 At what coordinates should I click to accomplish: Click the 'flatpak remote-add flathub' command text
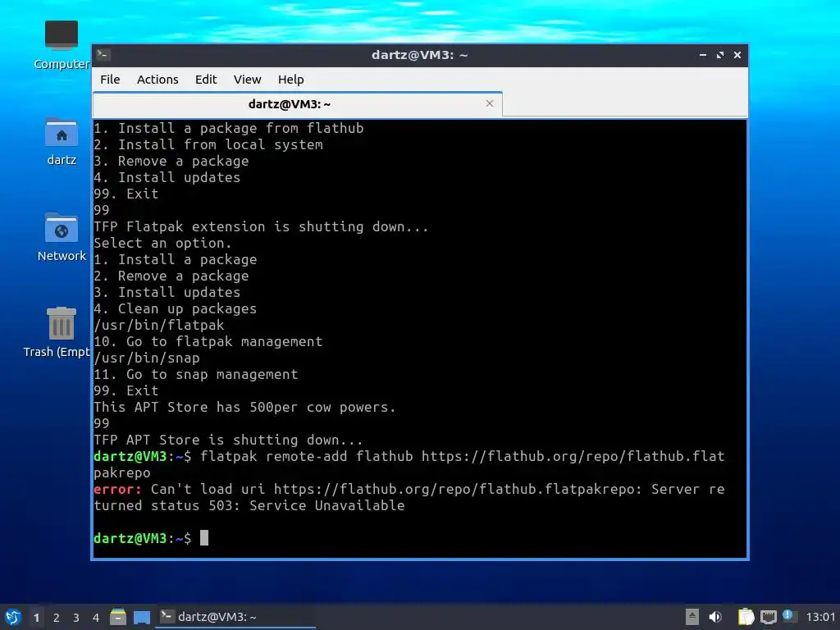point(307,456)
